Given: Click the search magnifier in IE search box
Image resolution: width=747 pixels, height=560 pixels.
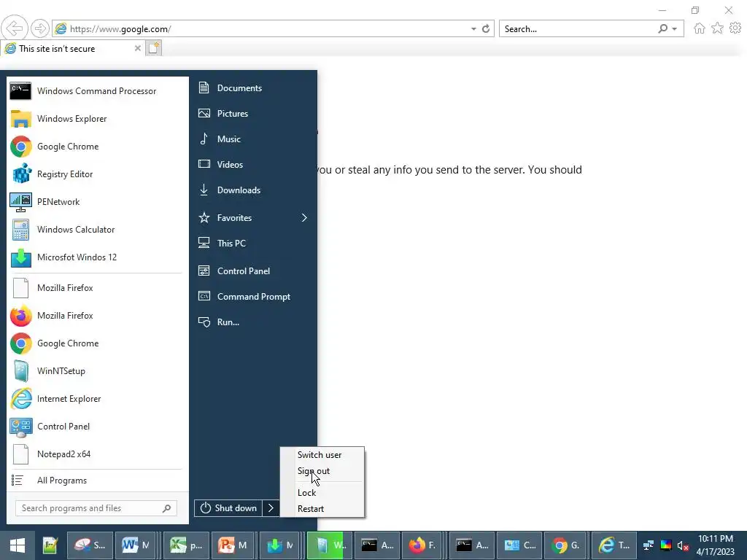Looking at the screenshot, I should (662, 28).
